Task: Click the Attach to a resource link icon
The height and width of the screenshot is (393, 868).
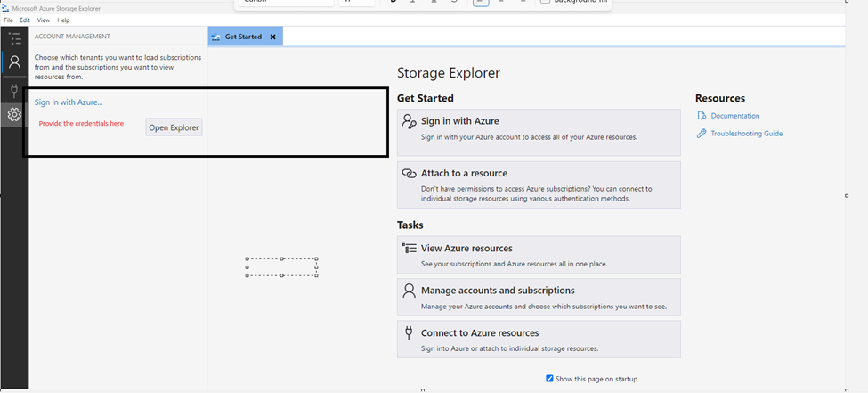Action: [410, 174]
